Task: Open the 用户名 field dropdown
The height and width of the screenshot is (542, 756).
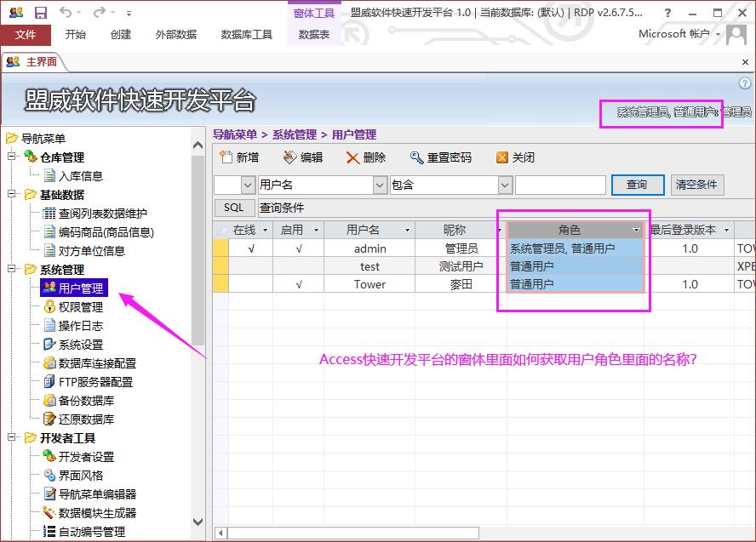Action: (381, 185)
